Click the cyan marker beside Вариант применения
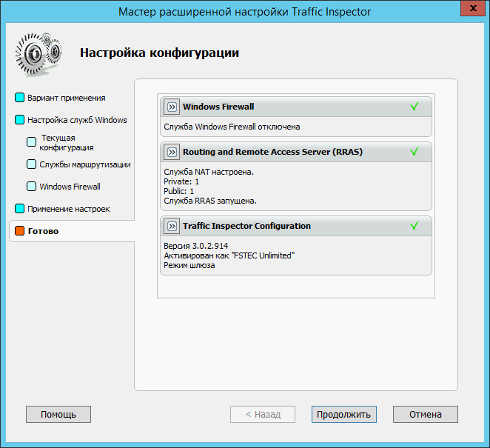Screen dimensions: 490x448 click(19, 98)
